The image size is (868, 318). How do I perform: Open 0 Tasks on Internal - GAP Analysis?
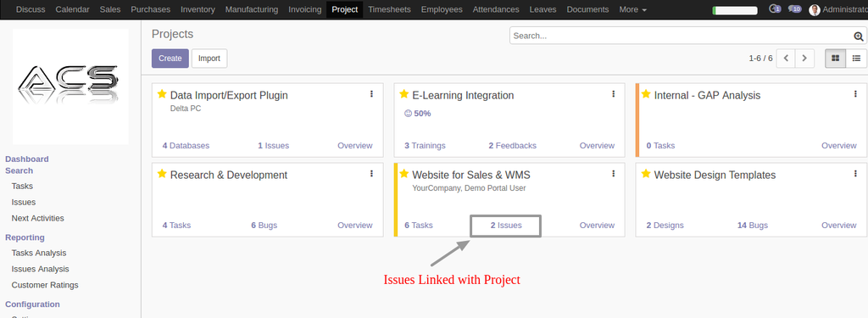[660, 146]
